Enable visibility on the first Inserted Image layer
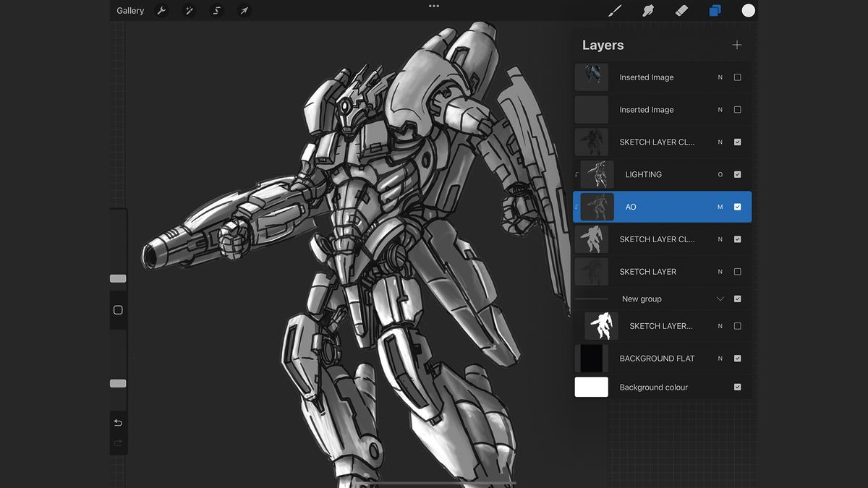The image size is (868, 488). tap(738, 77)
